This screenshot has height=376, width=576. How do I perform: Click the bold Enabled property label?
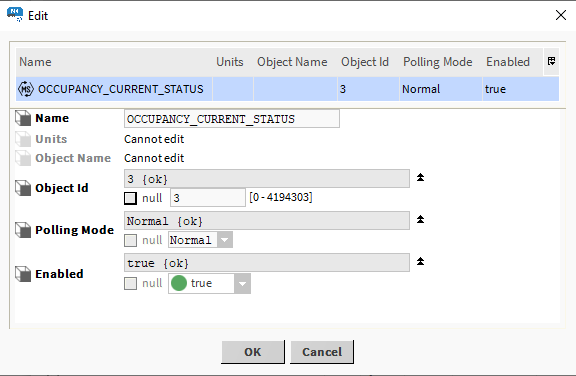(59, 274)
